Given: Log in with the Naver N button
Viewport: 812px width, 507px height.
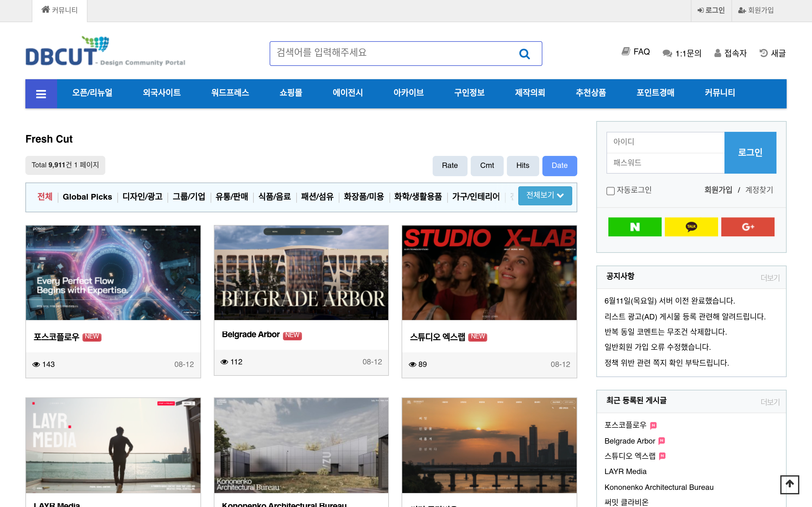Looking at the screenshot, I should [634, 227].
